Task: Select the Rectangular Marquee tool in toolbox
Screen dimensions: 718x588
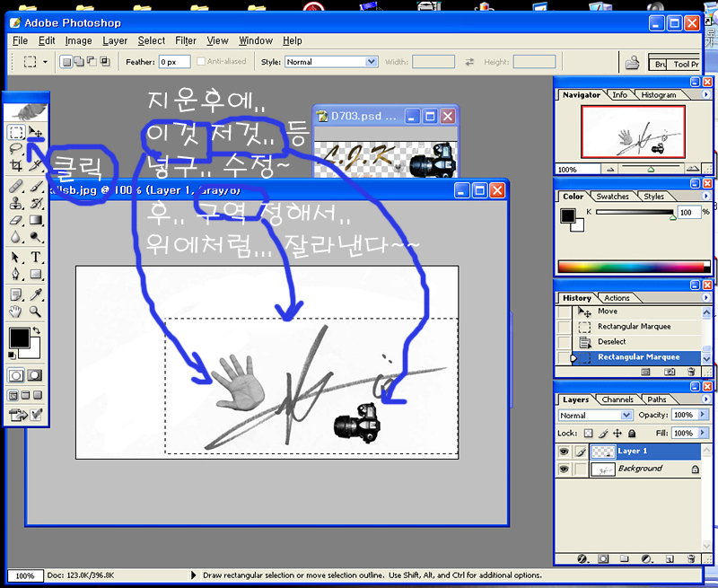Action: coord(16,133)
